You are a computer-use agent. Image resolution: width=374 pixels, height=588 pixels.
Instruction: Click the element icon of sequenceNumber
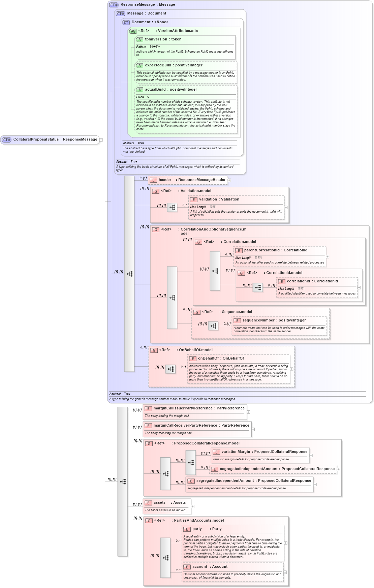click(237, 320)
